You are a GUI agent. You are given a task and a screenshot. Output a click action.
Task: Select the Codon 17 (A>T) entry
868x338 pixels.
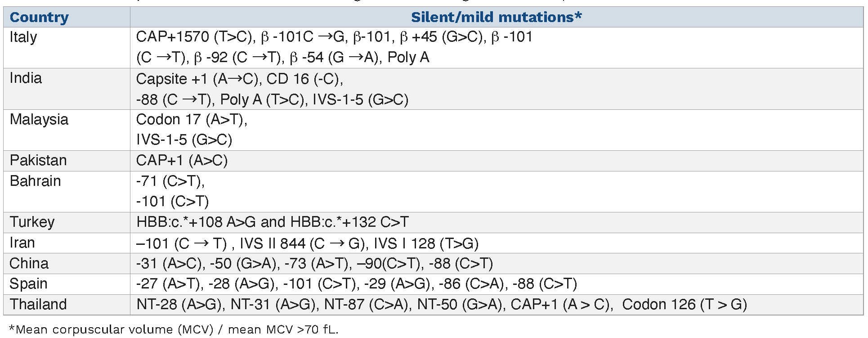click(x=192, y=120)
